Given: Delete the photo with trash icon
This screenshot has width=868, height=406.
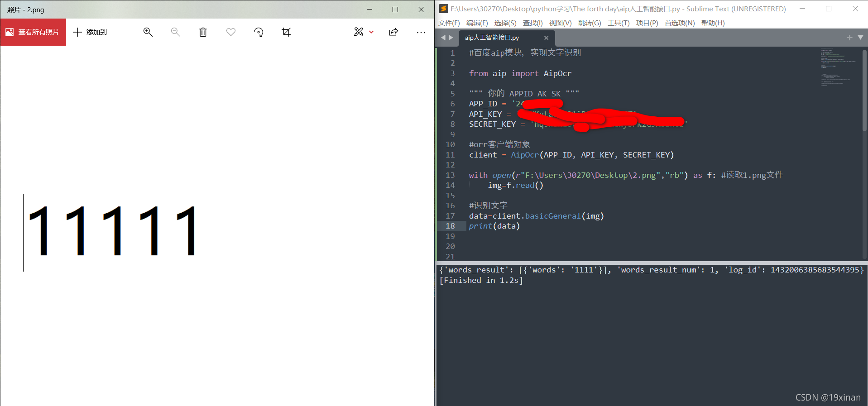Looking at the screenshot, I should pyautogui.click(x=203, y=32).
